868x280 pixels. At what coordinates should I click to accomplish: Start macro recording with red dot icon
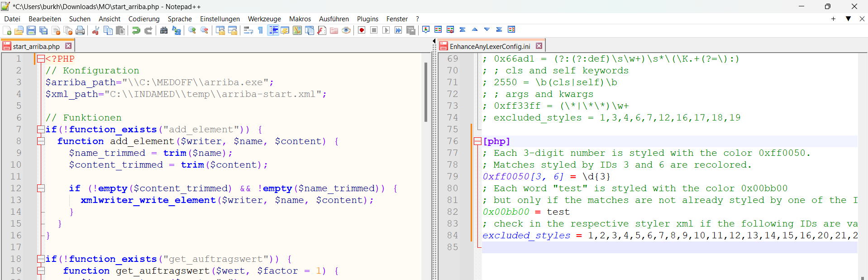pyautogui.click(x=362, y=30)
